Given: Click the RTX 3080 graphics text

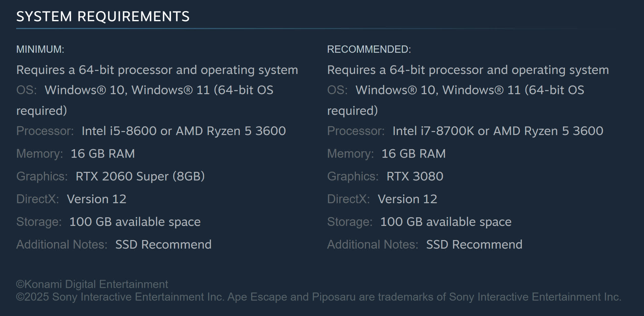Looking at the screenshot, I should [415, 176].
